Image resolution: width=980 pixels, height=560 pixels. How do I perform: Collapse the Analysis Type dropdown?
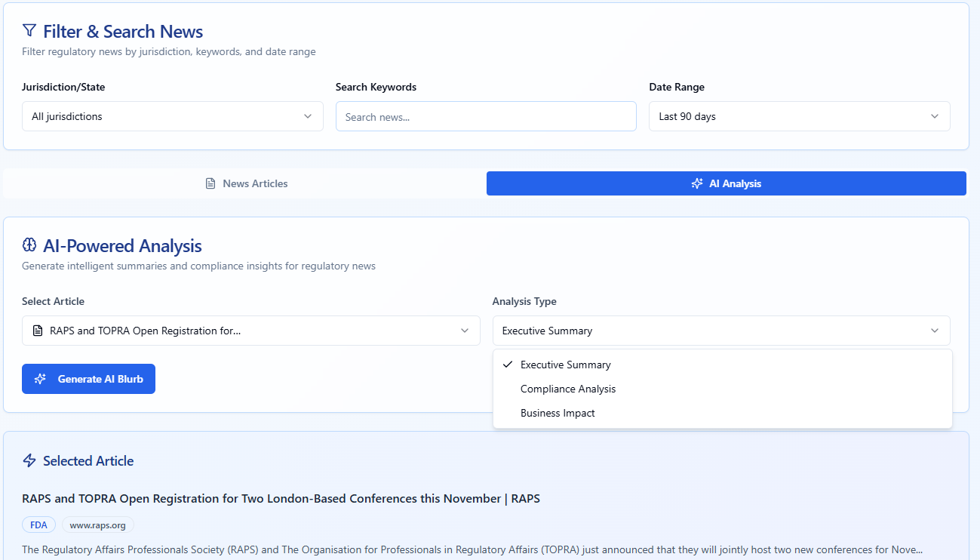(720, 331)
